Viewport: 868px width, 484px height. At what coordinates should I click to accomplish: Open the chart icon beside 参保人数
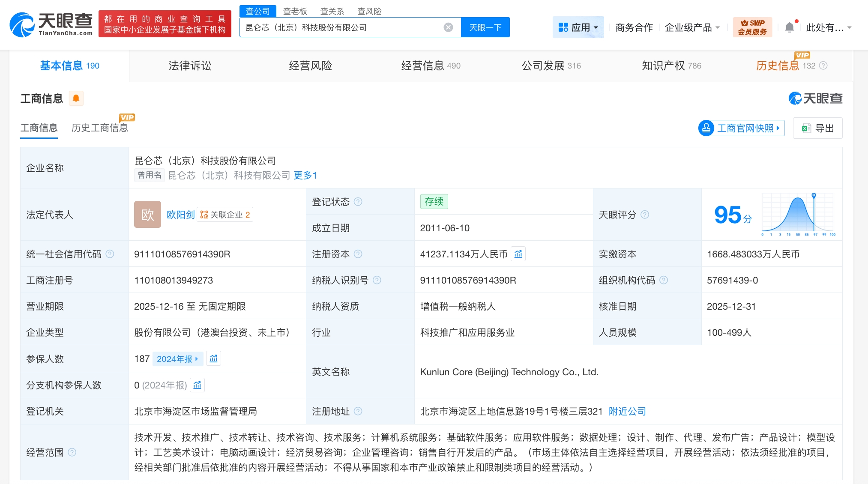(213, 359)
